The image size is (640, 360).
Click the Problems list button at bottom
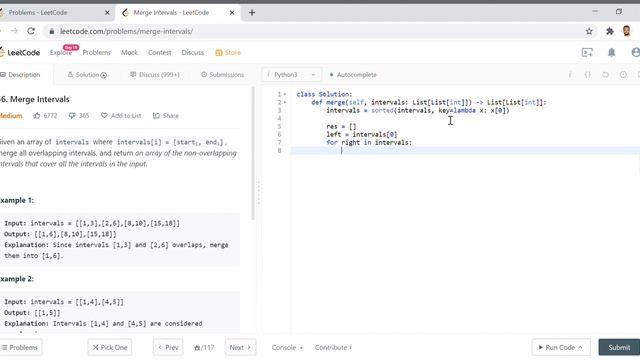(20, 347)
